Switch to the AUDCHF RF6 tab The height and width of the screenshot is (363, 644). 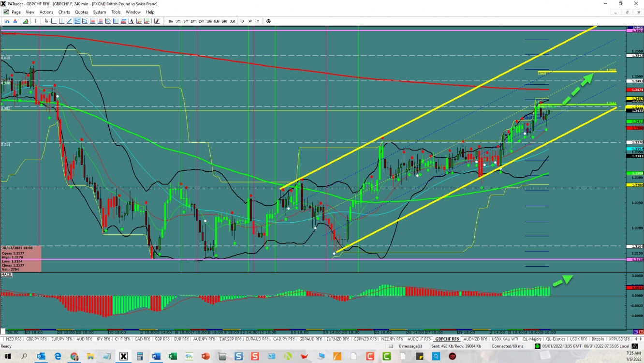(420, 339)
